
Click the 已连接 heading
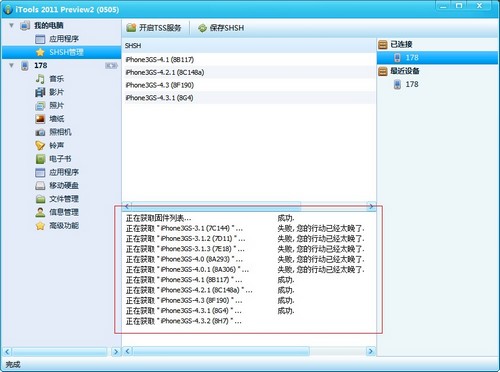click(x=401, y=44)
